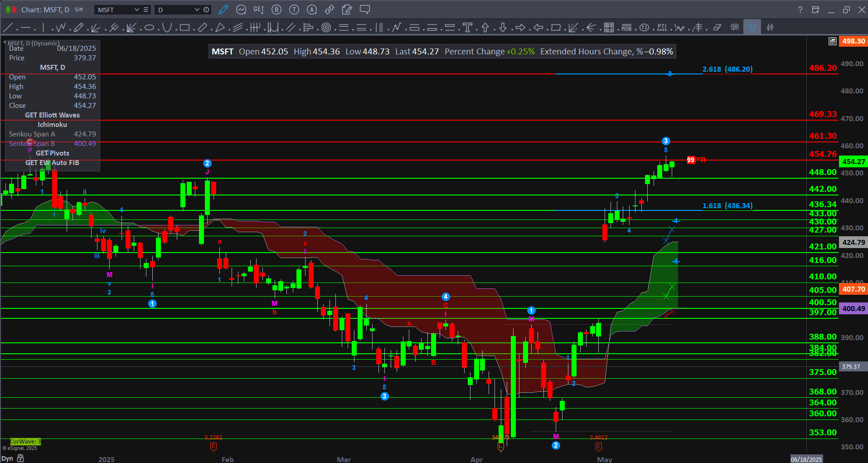Choose the zigzag wave drawing tool

[61, 28]
